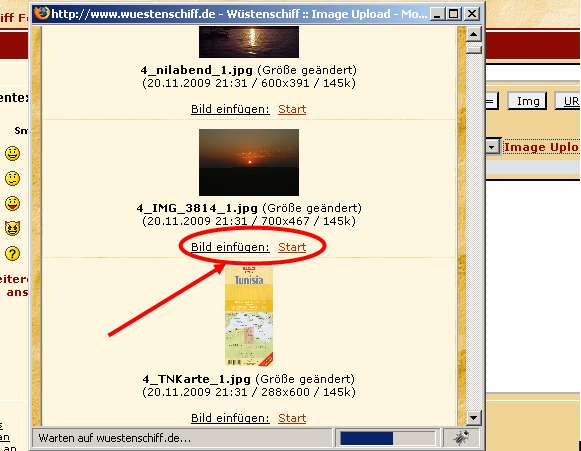581x451 pixels.
Task: Pick the laughing open-mouth smiley
Action: pos(12,203)
